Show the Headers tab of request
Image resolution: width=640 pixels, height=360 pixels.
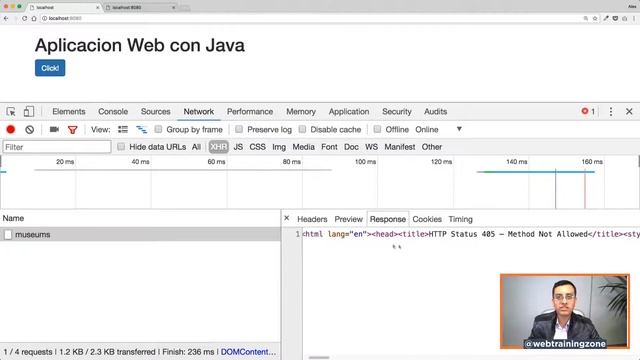point(312,219)
